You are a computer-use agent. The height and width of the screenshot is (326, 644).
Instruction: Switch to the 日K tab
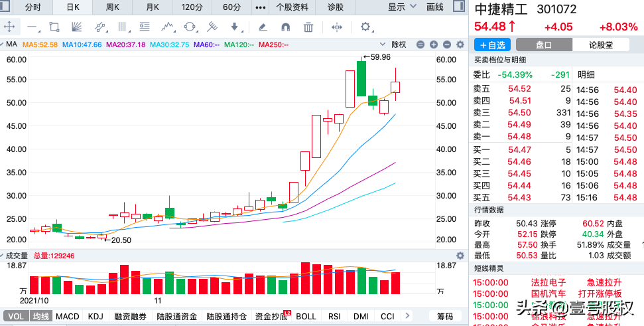(x=73, y=7)
